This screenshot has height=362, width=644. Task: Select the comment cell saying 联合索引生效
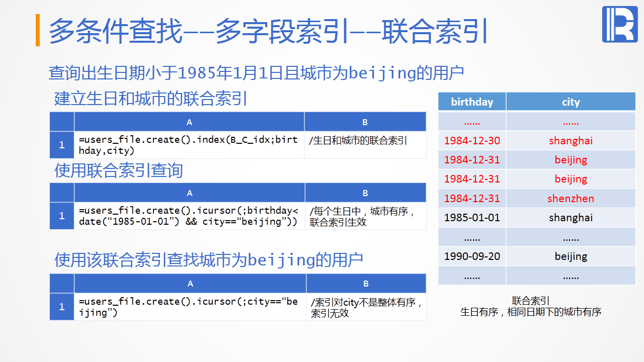coord(365,216)
